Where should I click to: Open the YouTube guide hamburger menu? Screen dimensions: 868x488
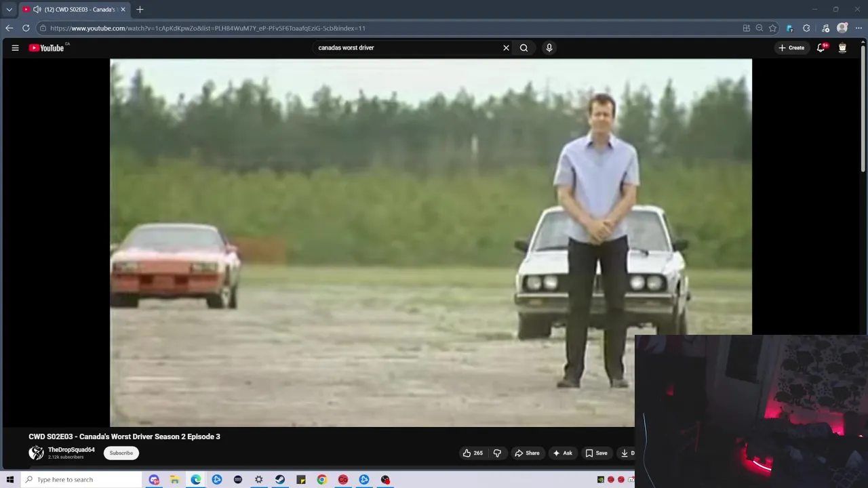coord(15,47)
